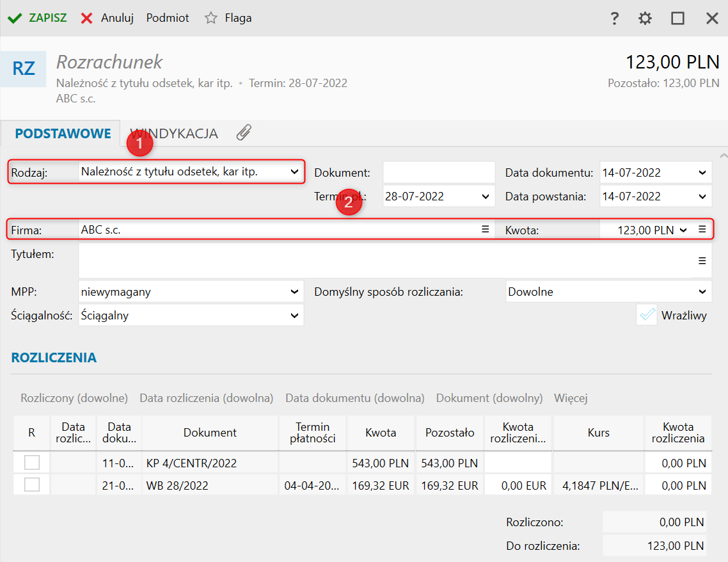Open the Data dokumentu (dowolna) filter
This screenshot has height=562, width=728.
[x=355, y=398]
